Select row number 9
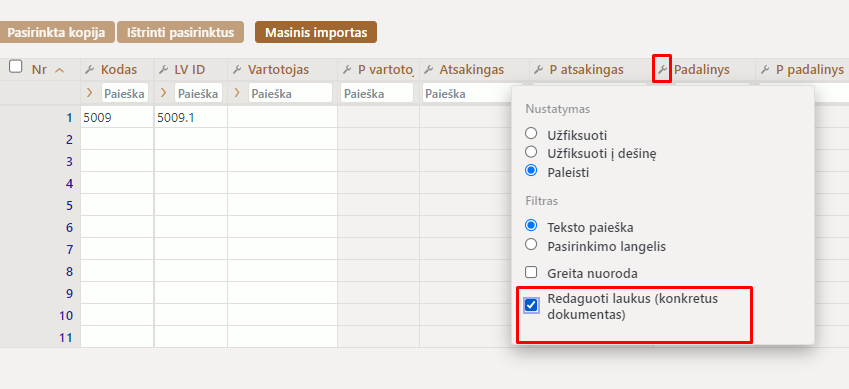The image size is (849, 389). pos(69,293)
